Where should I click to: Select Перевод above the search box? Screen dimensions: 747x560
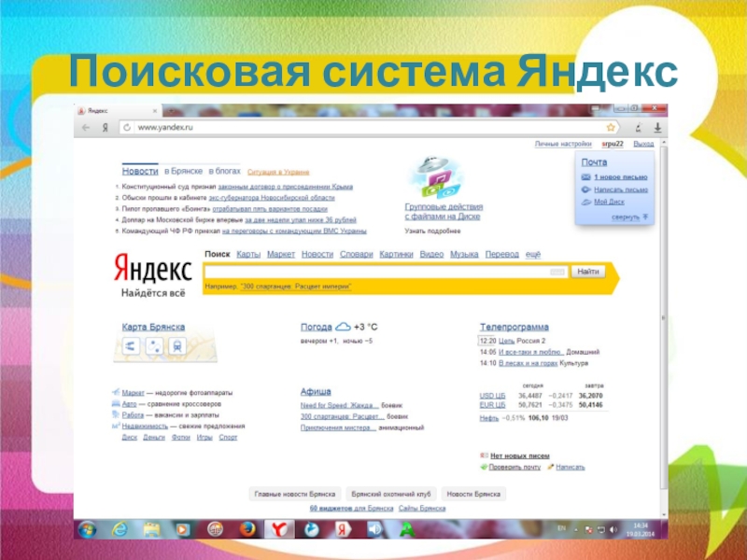click(501, 254)
